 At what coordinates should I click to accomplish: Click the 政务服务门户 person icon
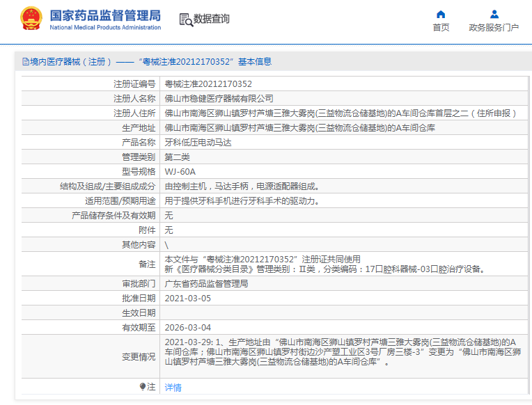pos(494,14)
